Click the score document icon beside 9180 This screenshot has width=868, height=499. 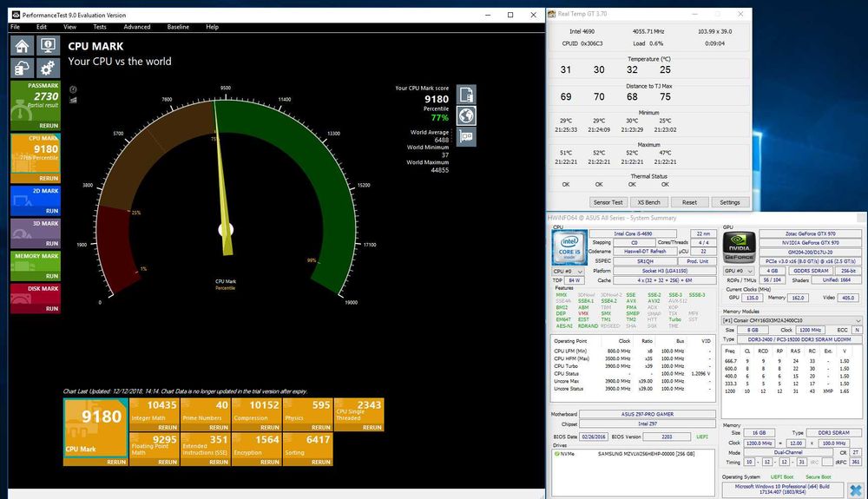pyautogui.click(x=466, y=95)
